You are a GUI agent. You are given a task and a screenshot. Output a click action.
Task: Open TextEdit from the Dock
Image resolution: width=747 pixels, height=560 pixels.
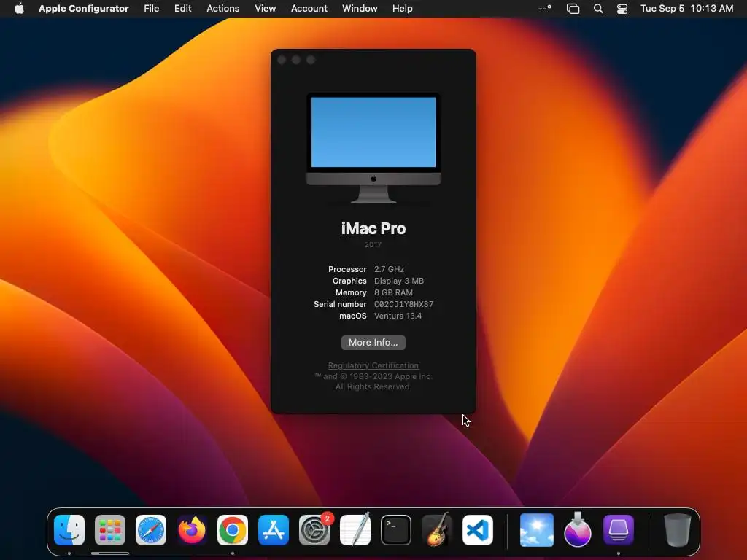click(355, 530)
